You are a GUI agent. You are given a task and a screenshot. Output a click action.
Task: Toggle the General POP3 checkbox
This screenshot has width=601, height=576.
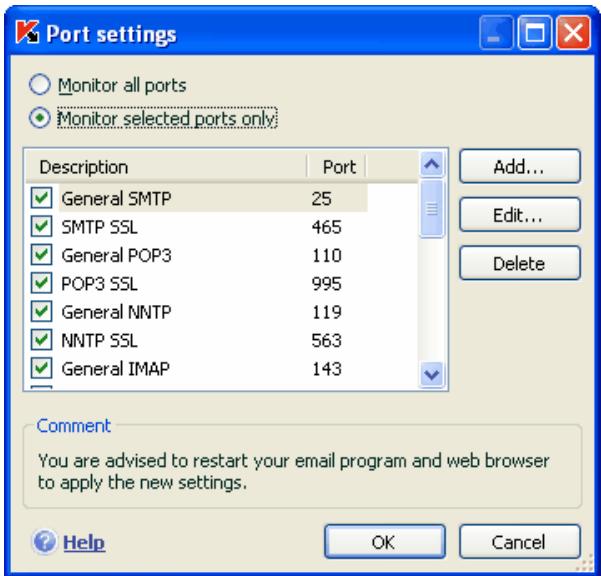click(x=41, y=255)
